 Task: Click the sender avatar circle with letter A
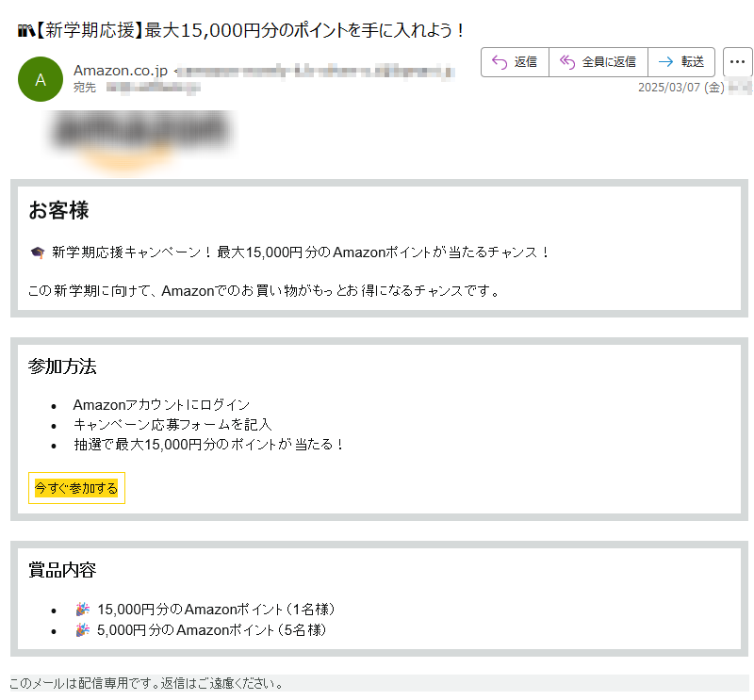(41, 79)
